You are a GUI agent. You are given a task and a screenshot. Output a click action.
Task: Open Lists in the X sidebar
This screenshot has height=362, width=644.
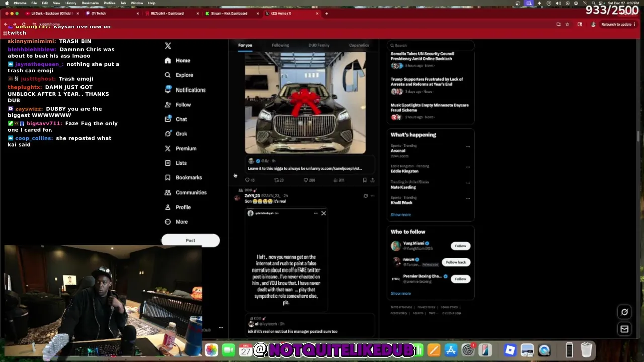click(176, 163)
